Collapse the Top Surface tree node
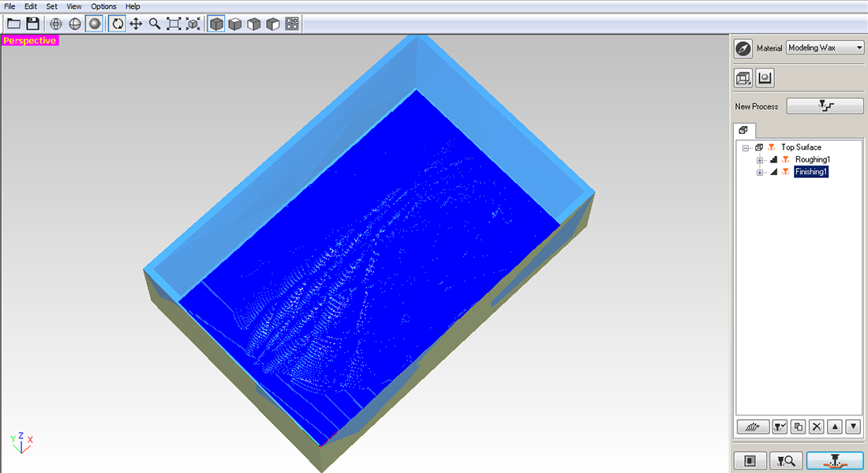 [746, 147]
